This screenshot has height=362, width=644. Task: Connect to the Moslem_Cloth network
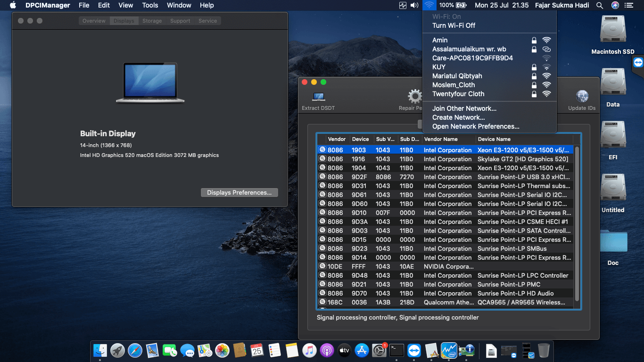489,85
